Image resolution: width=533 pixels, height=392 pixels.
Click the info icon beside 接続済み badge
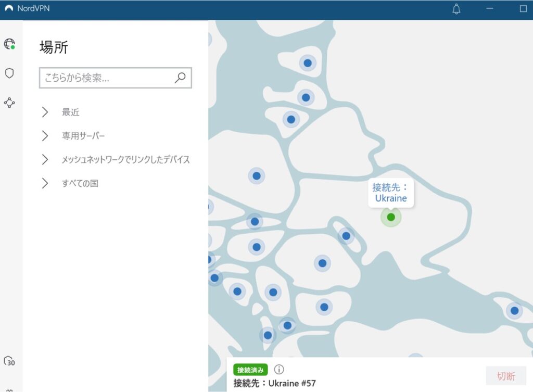coord(279,370)
